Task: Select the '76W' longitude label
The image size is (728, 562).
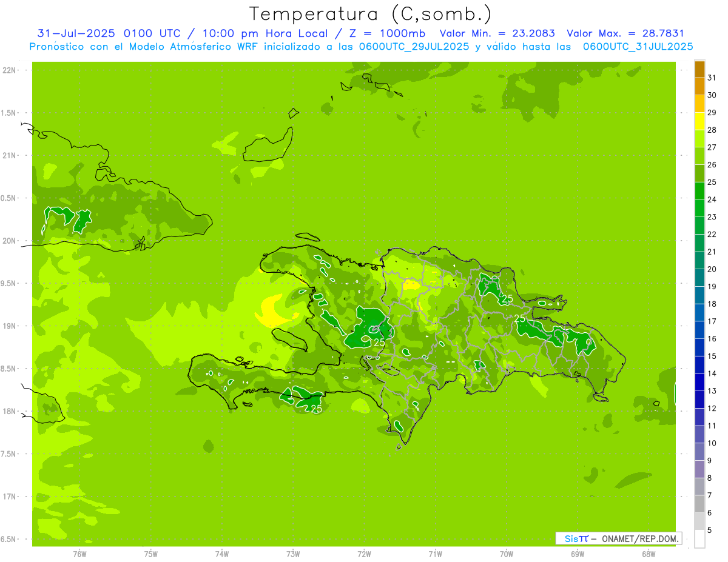Action: (x=79, y=554)
